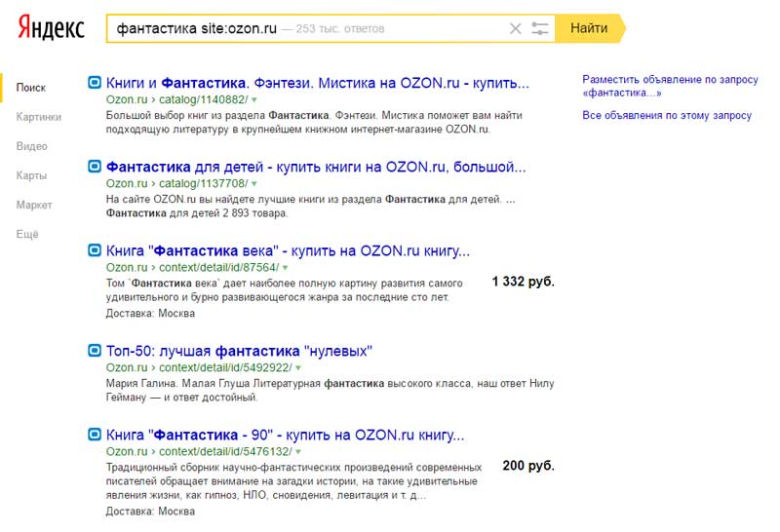
Task: Click Все объявления по этому запросу link
Action: pos(667,115)
